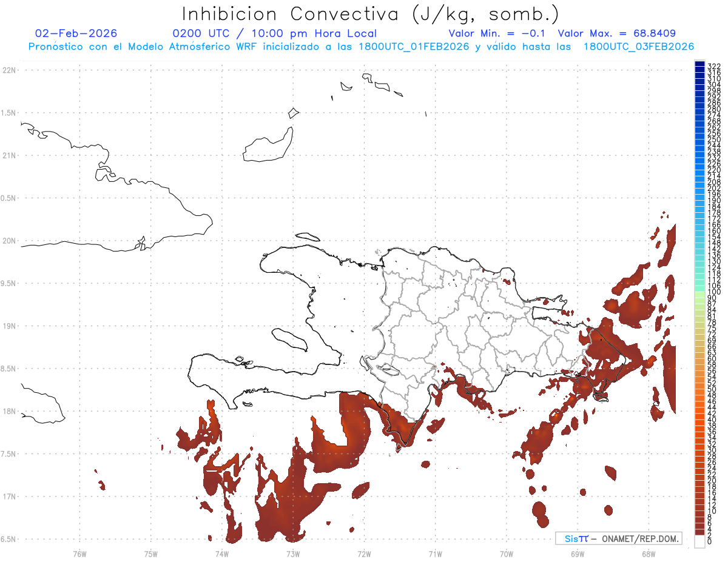Viewport: 728px width, 562px height.
Task: Click the '40' colorbar label
Action: [x=712, y=419]
